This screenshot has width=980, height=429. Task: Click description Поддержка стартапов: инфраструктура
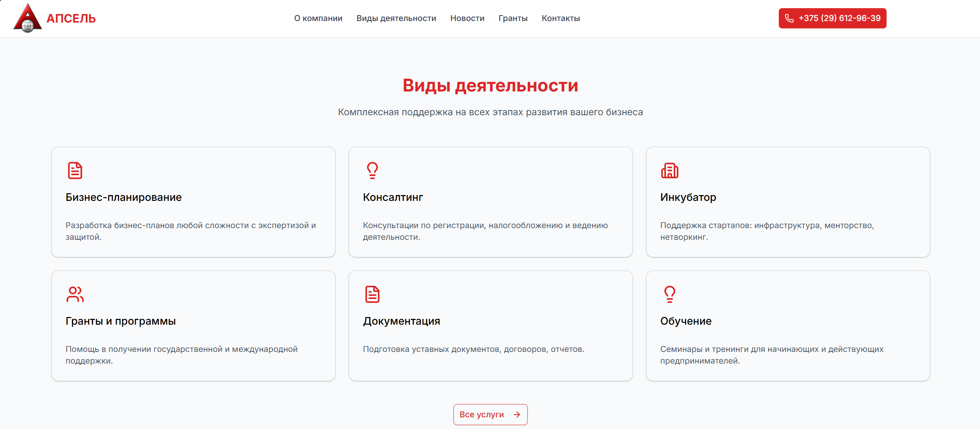click(x=767, y=231)
